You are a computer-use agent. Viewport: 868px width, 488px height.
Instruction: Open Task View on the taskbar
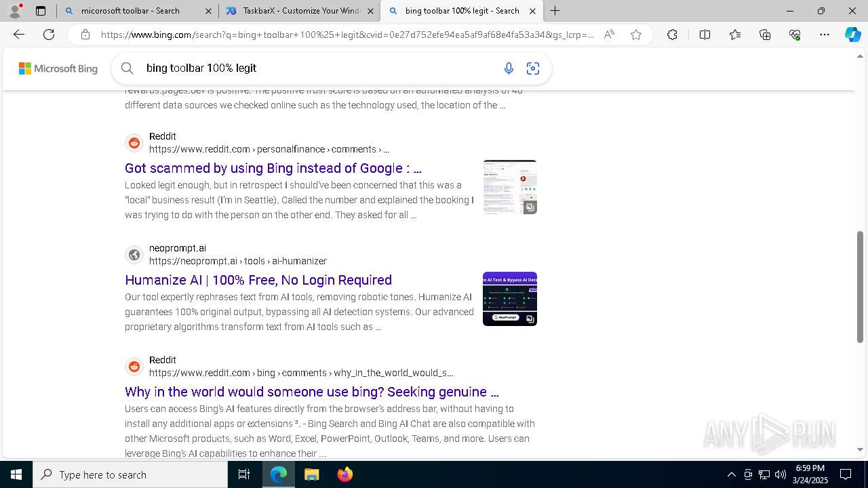tap(244, 474)
